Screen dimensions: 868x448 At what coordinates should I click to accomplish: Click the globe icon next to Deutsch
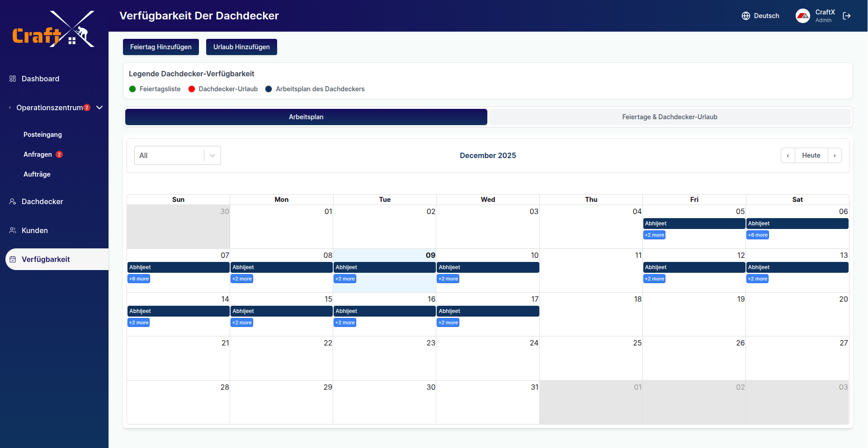(745, 16)
